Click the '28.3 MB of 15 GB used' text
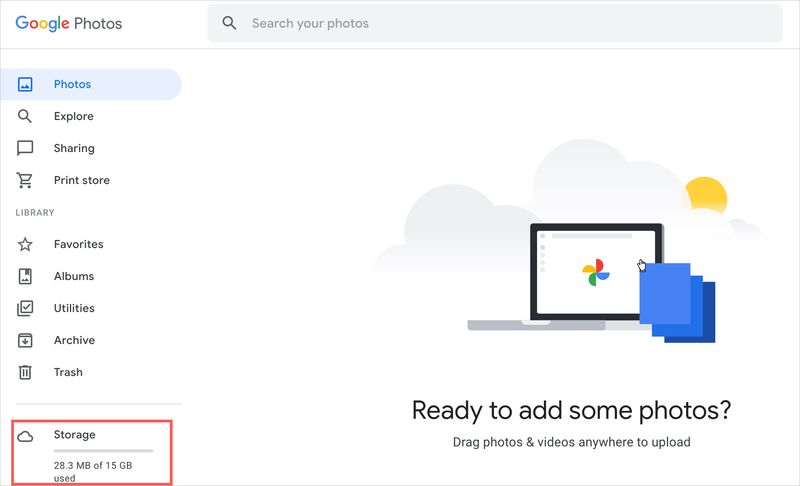Viewport: 800px width, 486px height. click(x=93, y=471)
